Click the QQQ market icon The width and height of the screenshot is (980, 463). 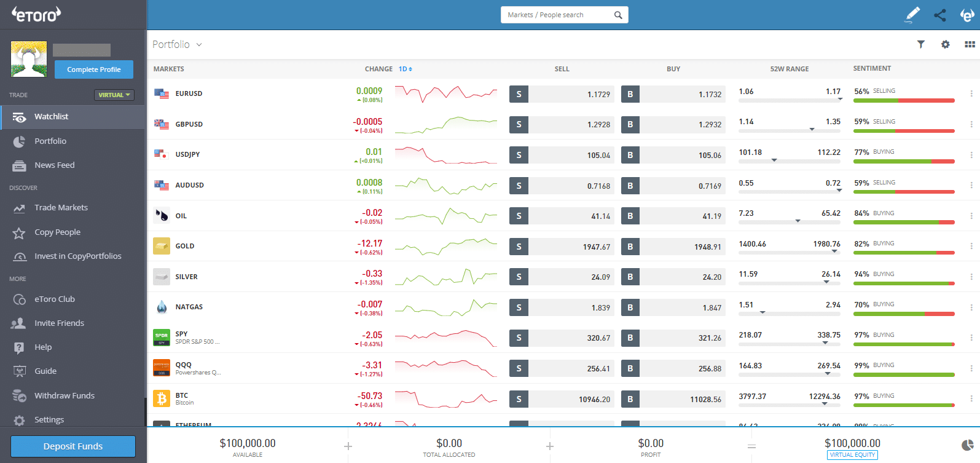tap(162, 368)
